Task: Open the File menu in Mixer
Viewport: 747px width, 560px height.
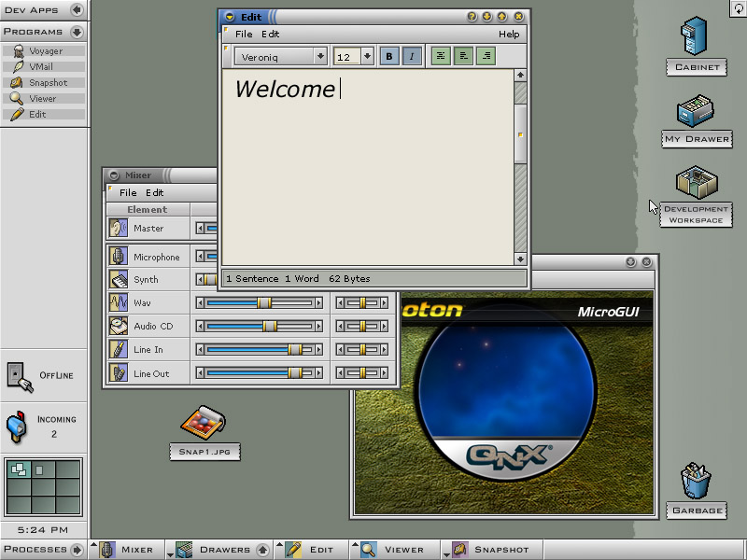Action: point(127,193)
